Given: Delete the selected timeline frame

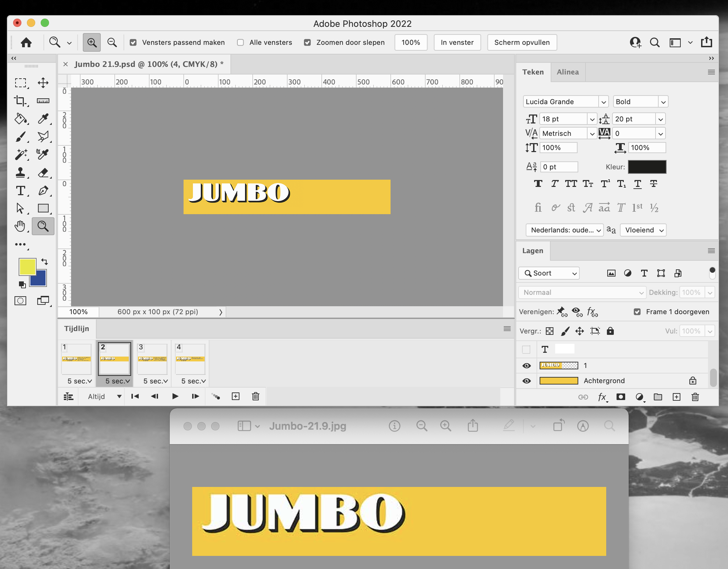Looking at the screenshot, I should (256, 396).
